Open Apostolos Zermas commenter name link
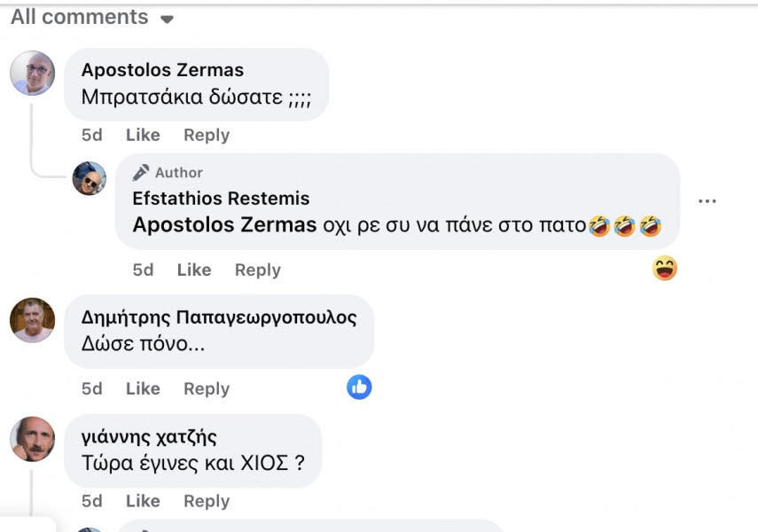Image resolution: width=758 pixels, height=532 pixels. (162, 70)
